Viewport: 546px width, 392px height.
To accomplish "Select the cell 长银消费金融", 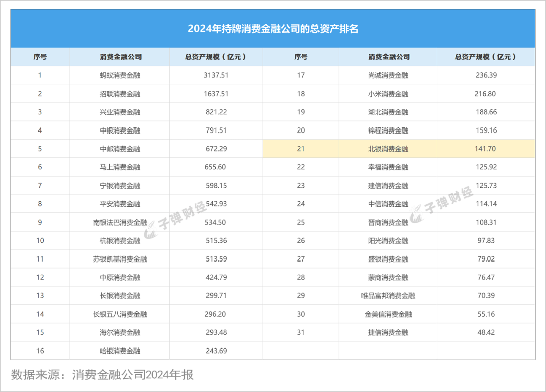I will 120,296.
